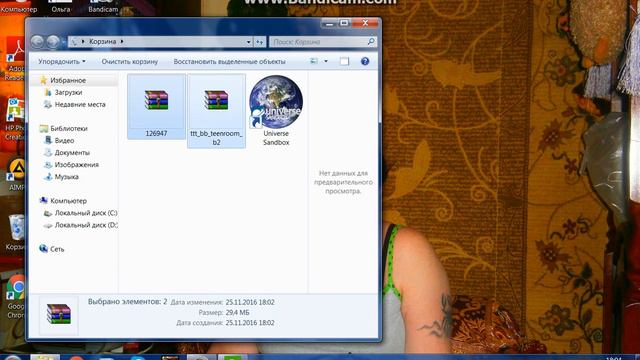The image size is (640, 360).
Task: Click Восстановить выделенные объекты
Action: click(x=229, y=62)
